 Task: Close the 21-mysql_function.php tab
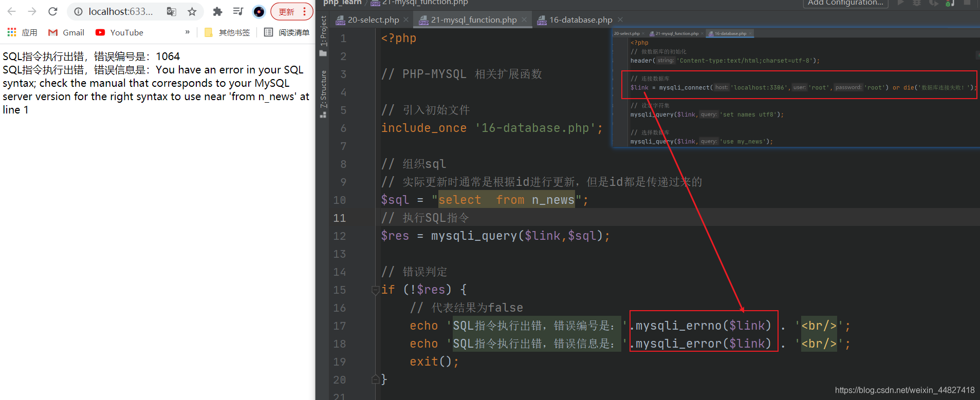524,20
